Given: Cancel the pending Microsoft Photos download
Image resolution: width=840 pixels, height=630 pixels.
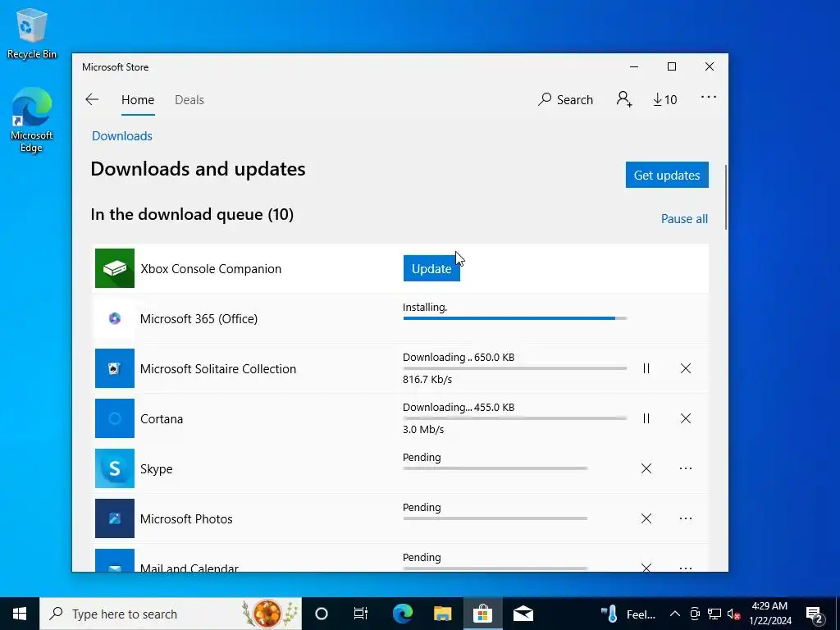Looking at the screenshot, I should tap(646, 518).
